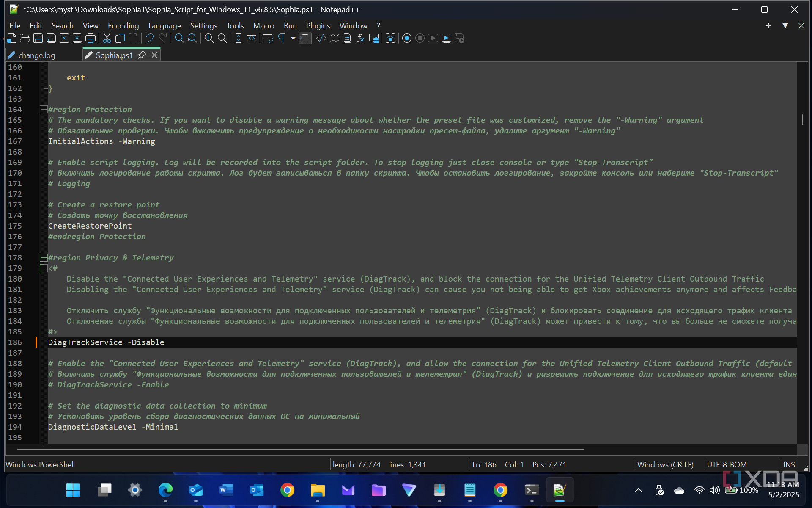Click the Cut scissors icon
The image size is (812, 508).
107,39
